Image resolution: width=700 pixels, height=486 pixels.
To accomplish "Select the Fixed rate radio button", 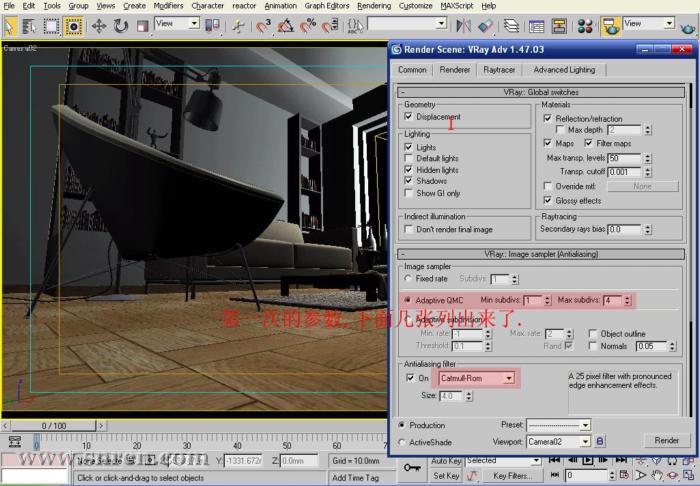I will (406, 279).
